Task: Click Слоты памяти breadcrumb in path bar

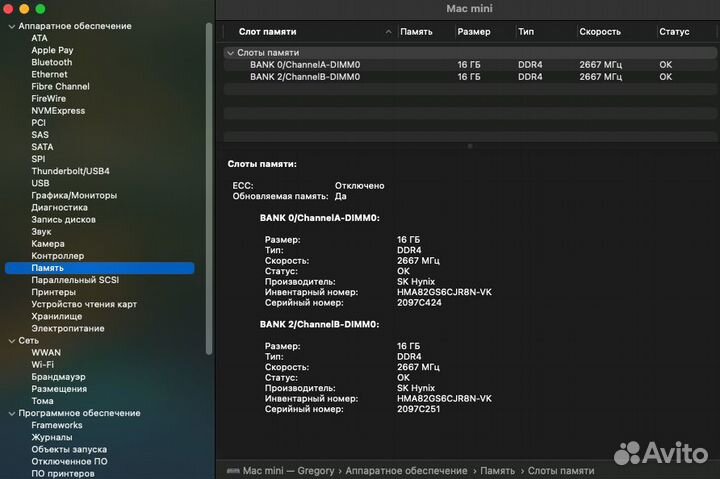Action: pyautogui.click(x=561, y=471)
